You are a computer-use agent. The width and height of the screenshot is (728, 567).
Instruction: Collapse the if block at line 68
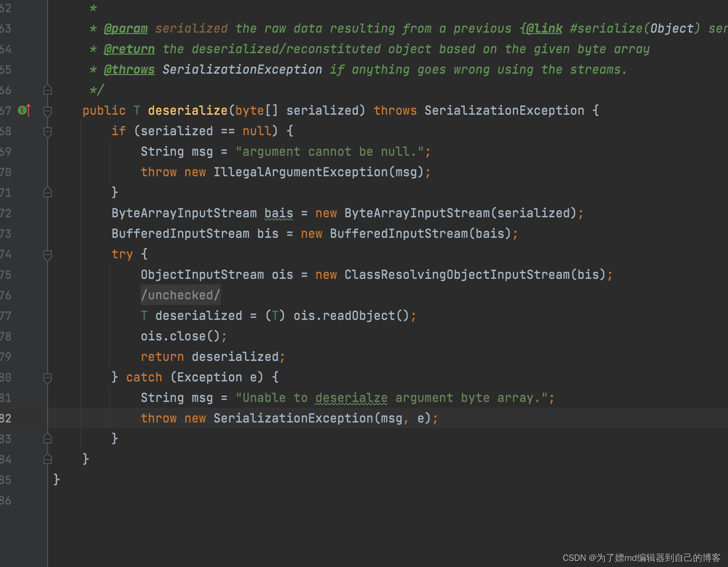tap(48, 131)
